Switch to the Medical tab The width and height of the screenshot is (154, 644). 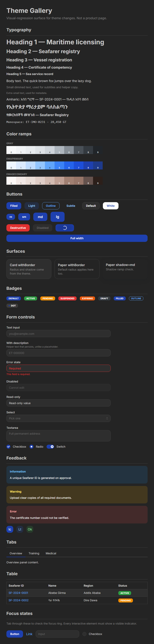(51, 553)
